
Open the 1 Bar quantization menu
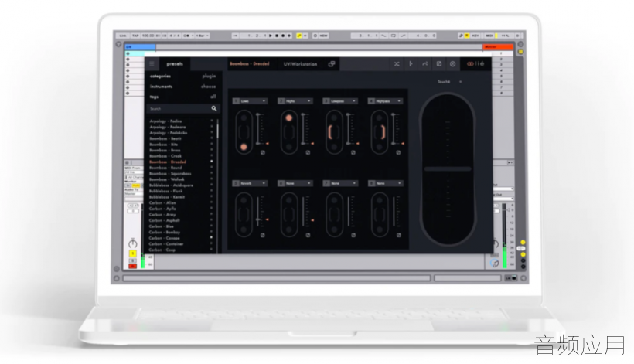(x=202, y=36)
